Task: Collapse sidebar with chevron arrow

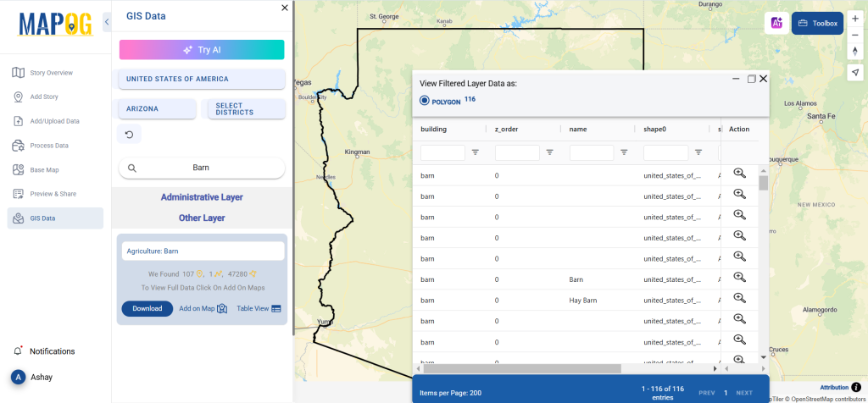Action: [107, 22]
